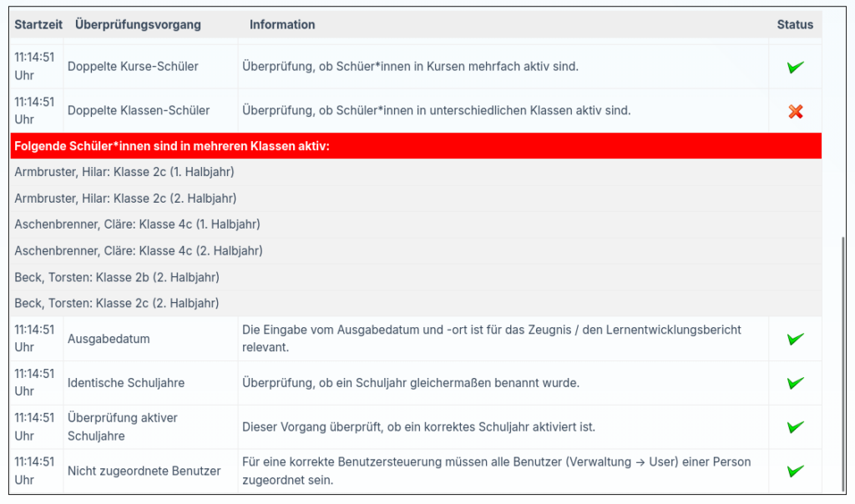
Task: Click red X status for Doppelte Klassen-Schüler
Action: (795, 111)
